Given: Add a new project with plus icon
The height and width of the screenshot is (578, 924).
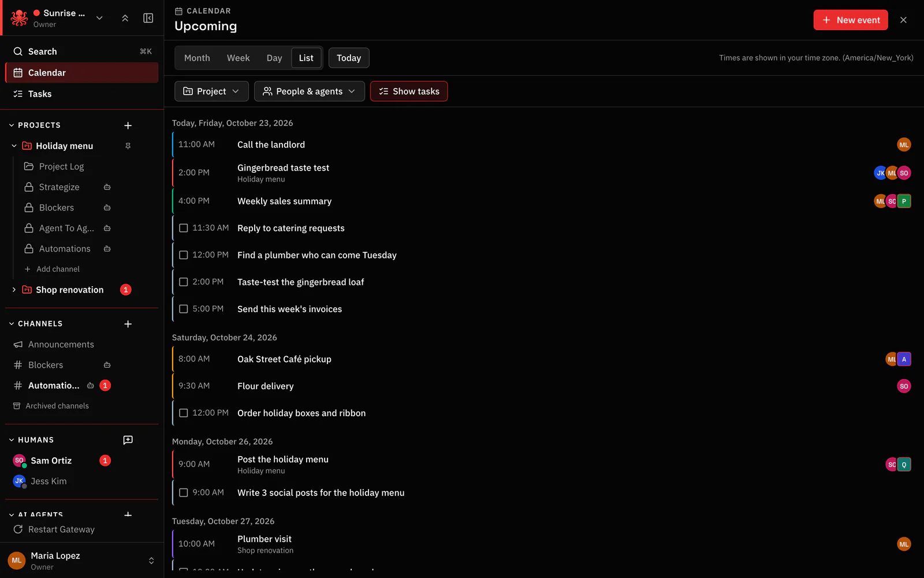Looking at the screenshot, I should pos(128,125).
